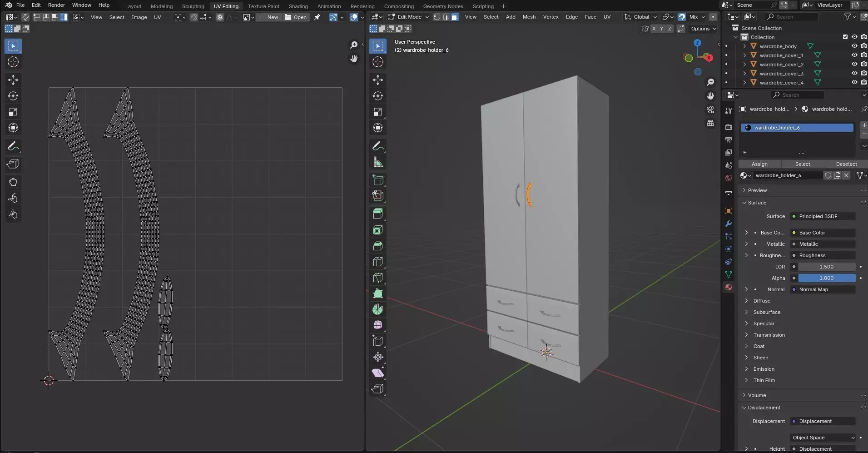Viewport: 868px width, 453px height.
Task: Select the Add Cube tool
Action: tap(378, 180)
